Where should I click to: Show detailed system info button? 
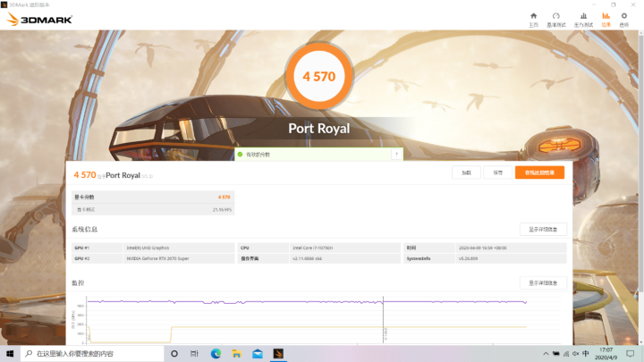543,230
